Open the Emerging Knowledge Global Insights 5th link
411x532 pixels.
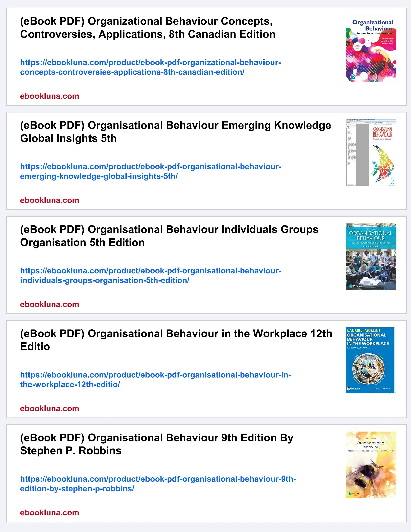[x=151, y=171]
